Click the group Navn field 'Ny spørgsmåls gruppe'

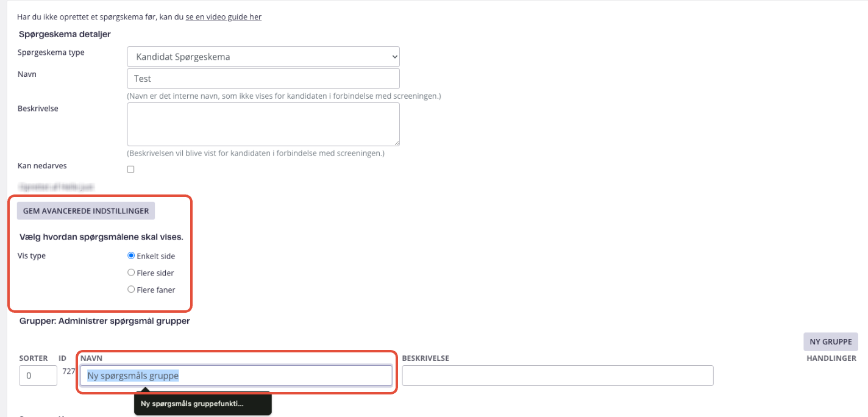click(237, 376)
